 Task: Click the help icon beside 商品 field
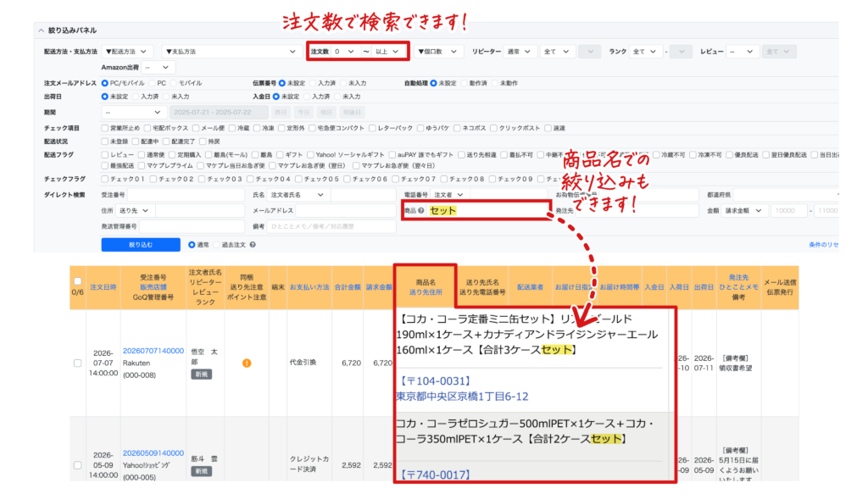(x=421, y=211)
